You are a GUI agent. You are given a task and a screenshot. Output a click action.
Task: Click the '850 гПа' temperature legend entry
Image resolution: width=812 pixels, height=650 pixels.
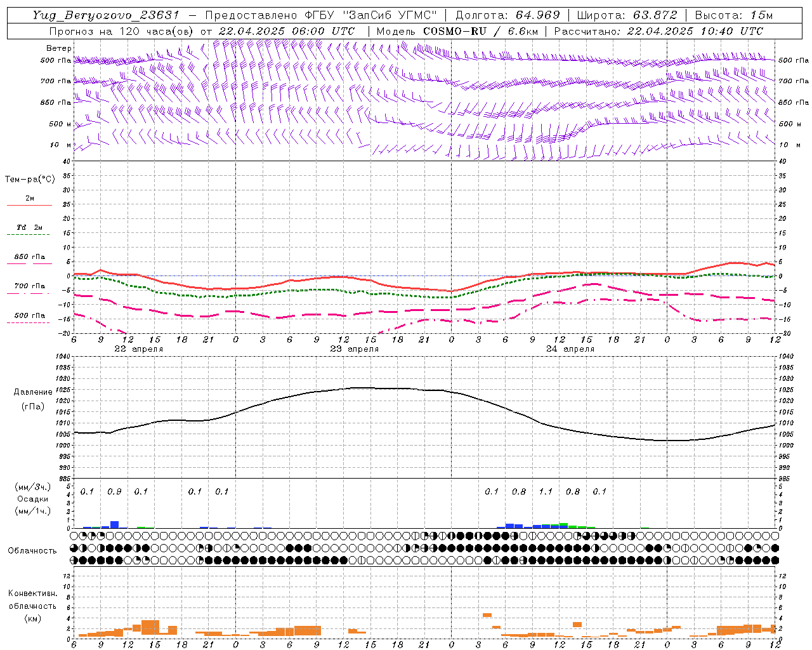point(30,256)
